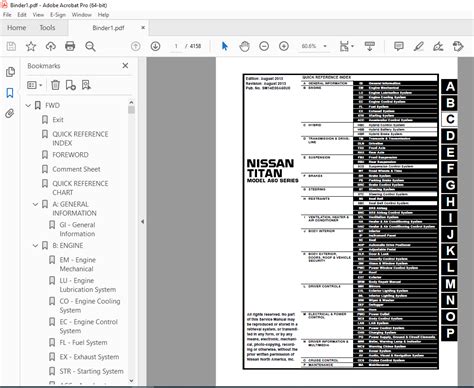474x388 pixels.
Task: Zoom out with the minus button
Action: (x=264, y=46)
